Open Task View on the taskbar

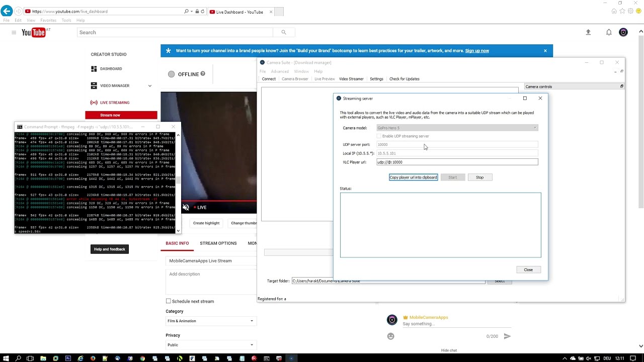coord(30,358)
